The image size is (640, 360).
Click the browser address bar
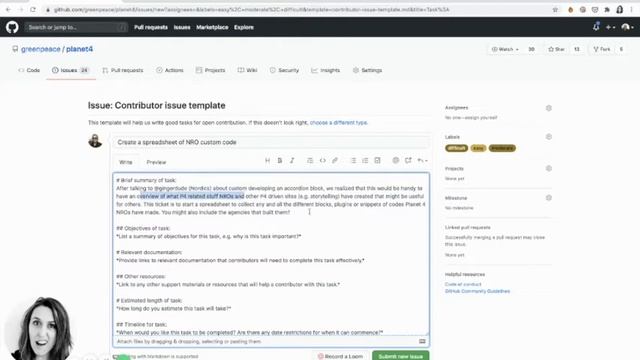[x=297, y=9]
